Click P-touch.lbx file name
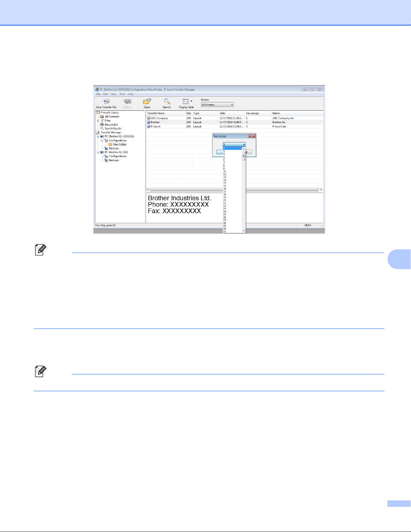 (279, 127)
